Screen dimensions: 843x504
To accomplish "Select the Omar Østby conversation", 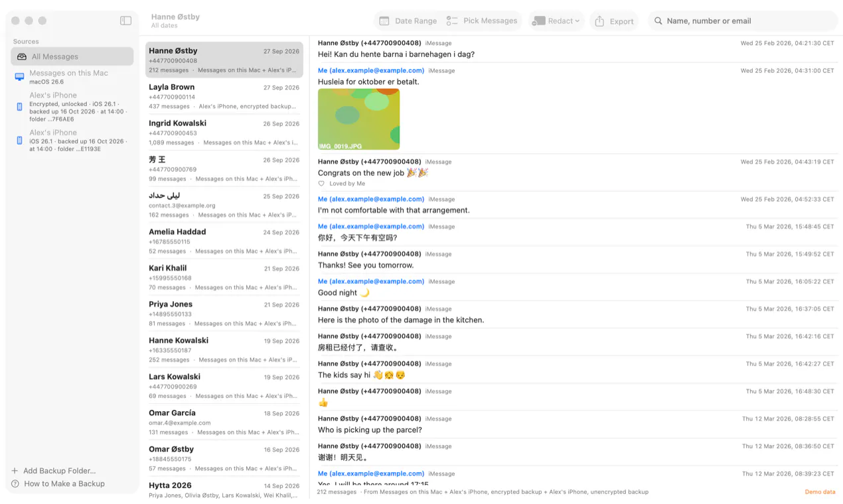I will point(224,459).
